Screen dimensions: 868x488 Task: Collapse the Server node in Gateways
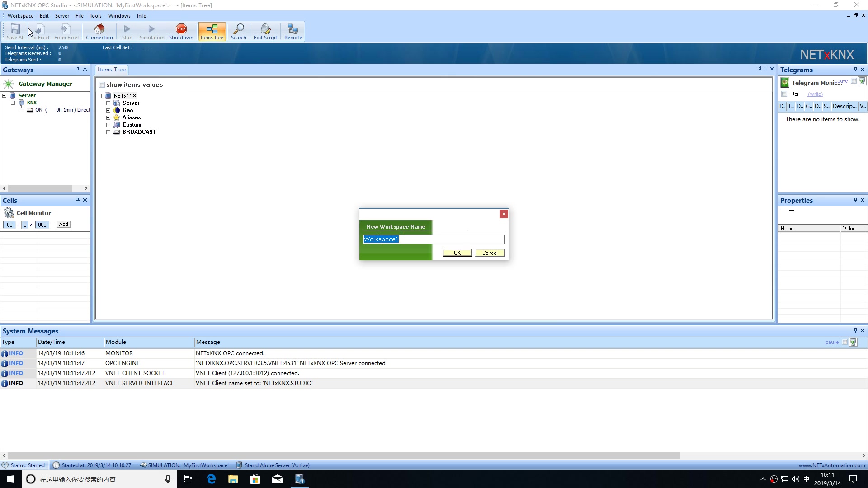tap(5, 95)
